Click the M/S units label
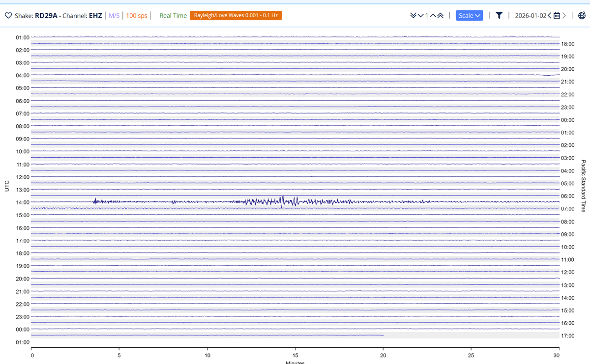The image size is (590, 364). click(114, 16)
